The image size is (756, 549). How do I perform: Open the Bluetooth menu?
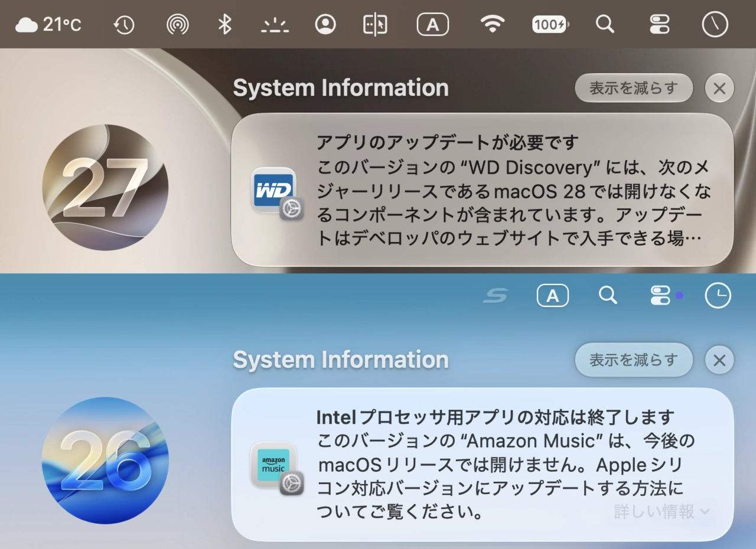tap(224, 25)
